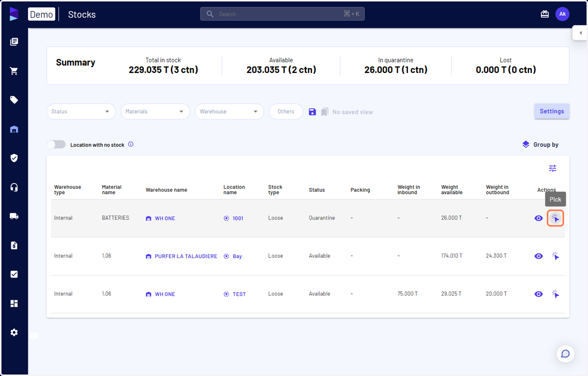The height and width of the screenshot is (376, 588).
Task: Click the 75.000 T inbound weight cell
Action: click(408, 294)
